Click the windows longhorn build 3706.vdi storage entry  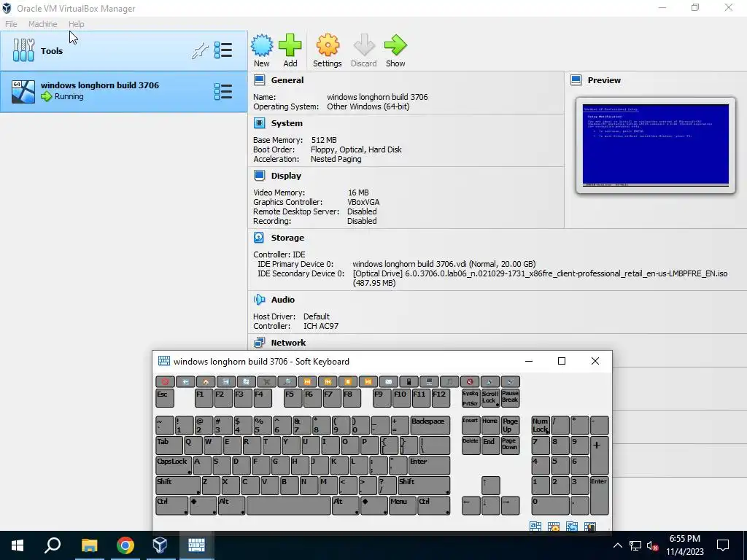tap(444, 264)
